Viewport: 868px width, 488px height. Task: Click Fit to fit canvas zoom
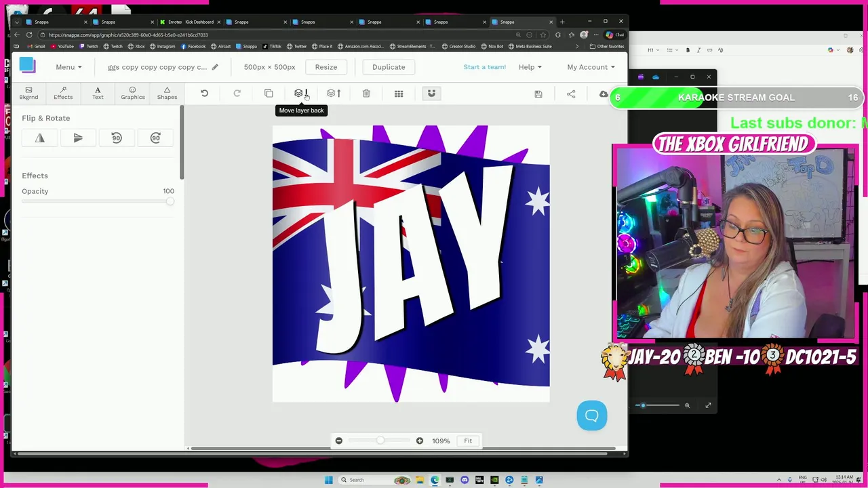[468, 441]
